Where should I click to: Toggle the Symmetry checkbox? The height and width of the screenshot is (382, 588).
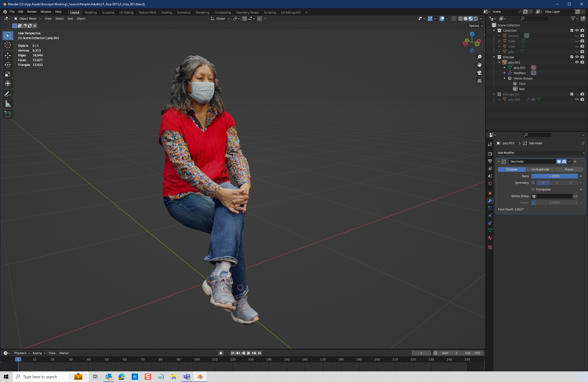coord(533,183)
